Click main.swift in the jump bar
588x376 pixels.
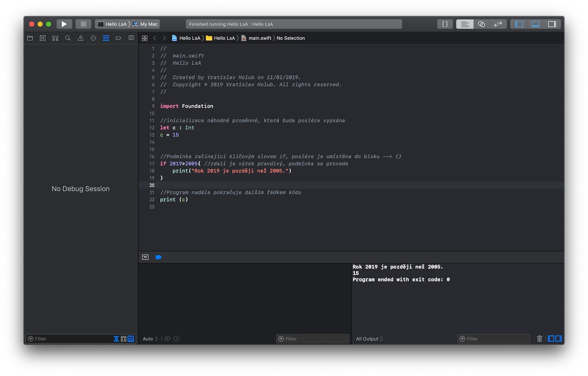click(x=260, y=38)
